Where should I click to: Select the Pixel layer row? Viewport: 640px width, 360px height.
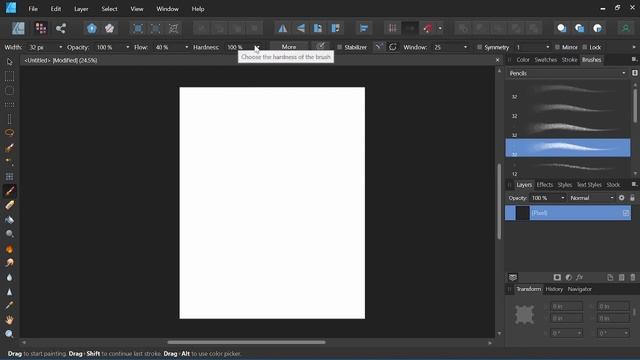(568, 213)
